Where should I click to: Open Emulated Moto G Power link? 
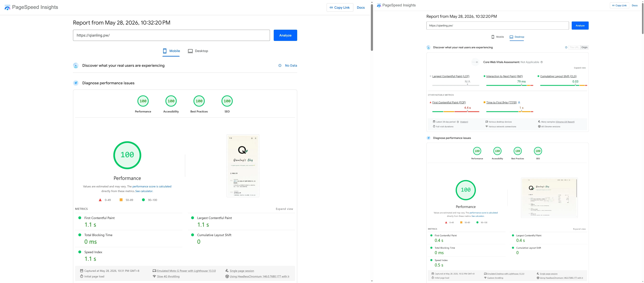[x=186, y=271]
